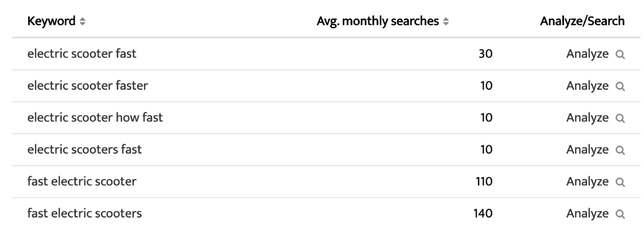Sort by Avg. monthly searches arrows
The image size is (644, 231).
446,22
